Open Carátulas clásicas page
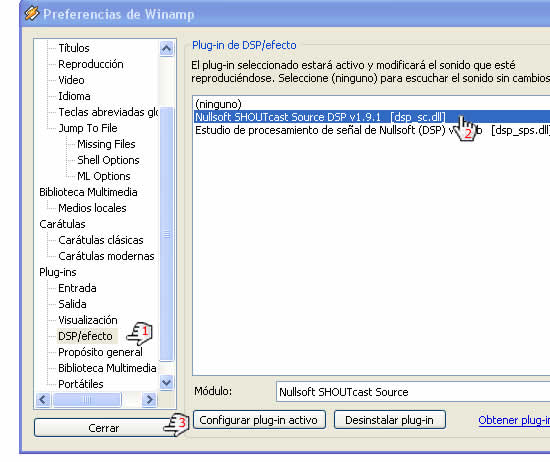The width and height of the screenshot is (550, 462). point(101,240)
